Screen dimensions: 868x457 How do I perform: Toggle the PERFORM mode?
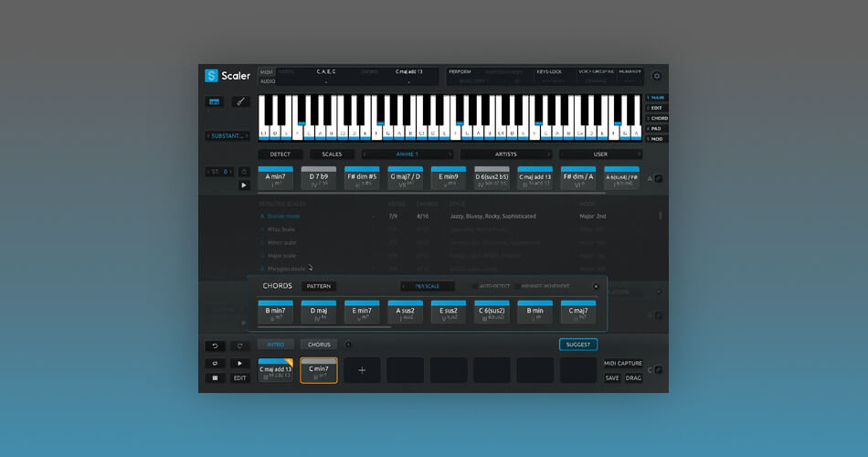(x=460, y=72)
